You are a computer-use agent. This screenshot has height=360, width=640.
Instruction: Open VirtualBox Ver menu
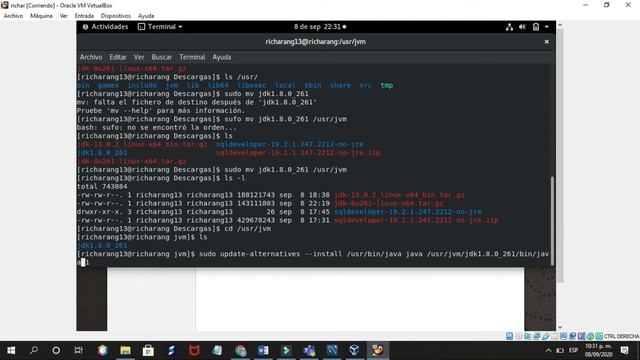pyautogui.click(x=64, y=16)
